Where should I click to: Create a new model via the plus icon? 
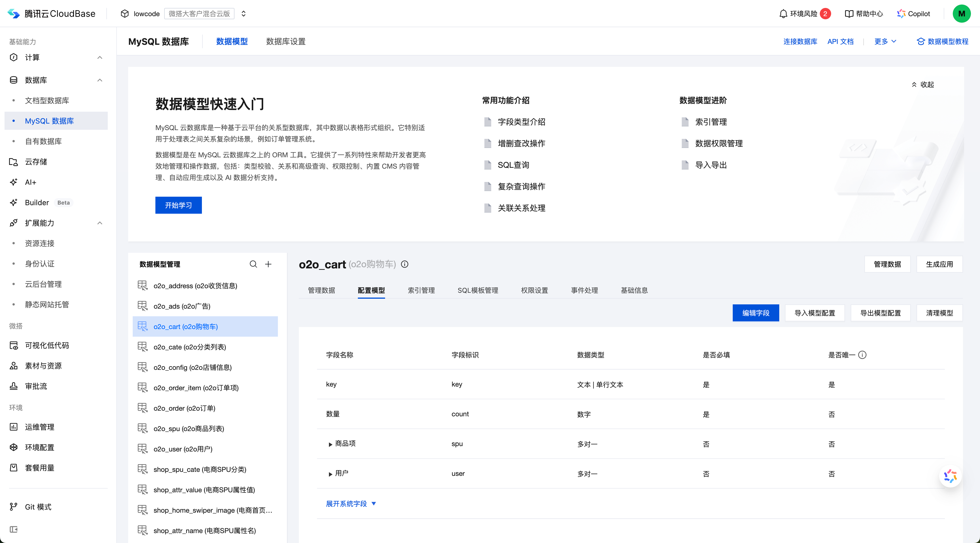[x=268, y=264]
